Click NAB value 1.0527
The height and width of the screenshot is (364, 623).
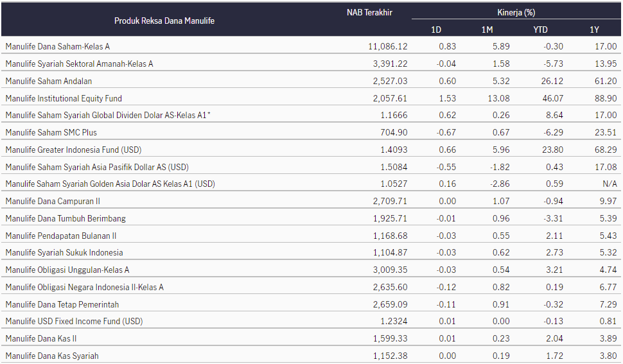(394, 184)
